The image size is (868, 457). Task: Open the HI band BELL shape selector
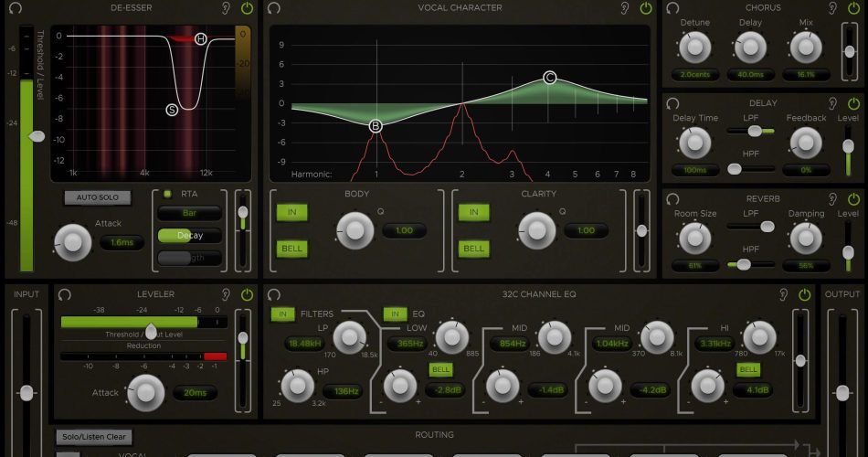748,369
